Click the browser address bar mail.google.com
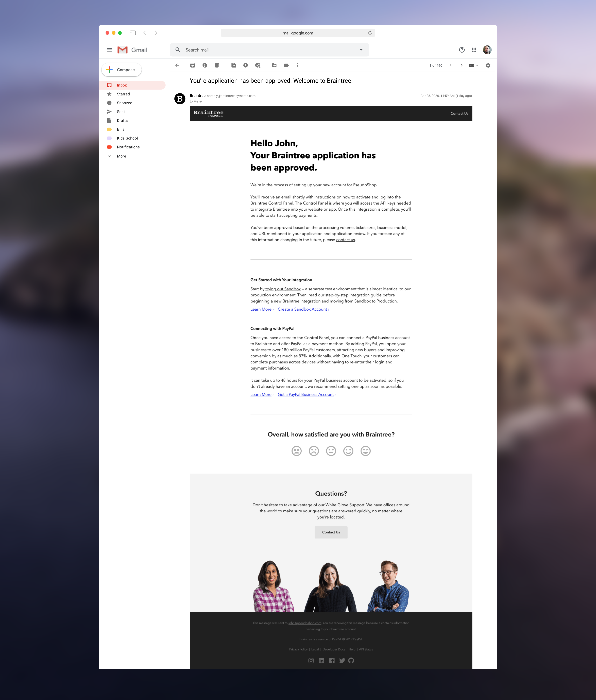The height and width of the screenshot is (700, 596). [x=298, y=33]
